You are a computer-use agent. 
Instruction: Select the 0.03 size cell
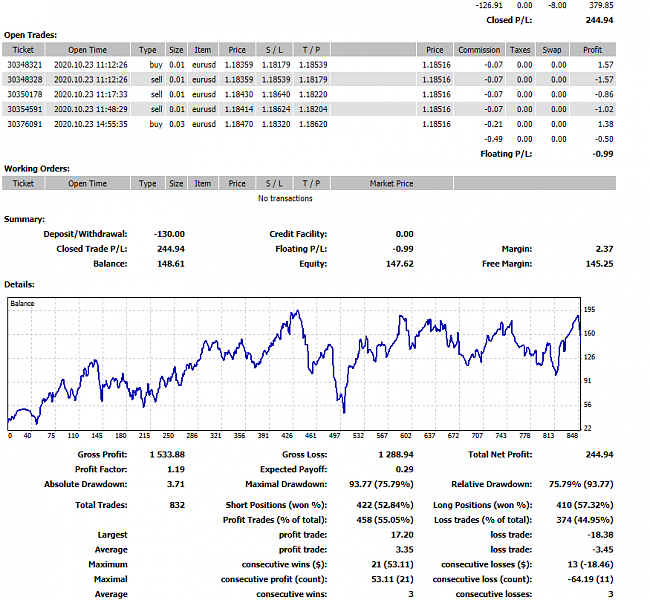177,124
